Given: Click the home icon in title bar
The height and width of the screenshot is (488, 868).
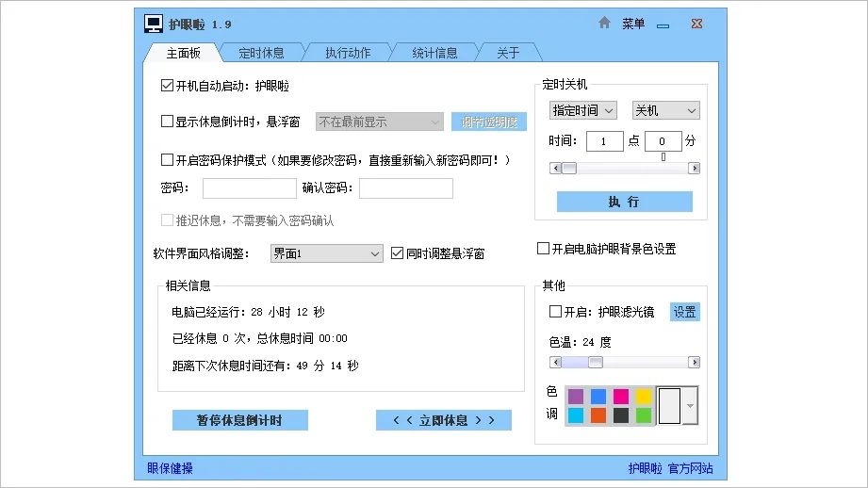Looking at the screenshot, I should pyautogui.click(x=604, y=23).
